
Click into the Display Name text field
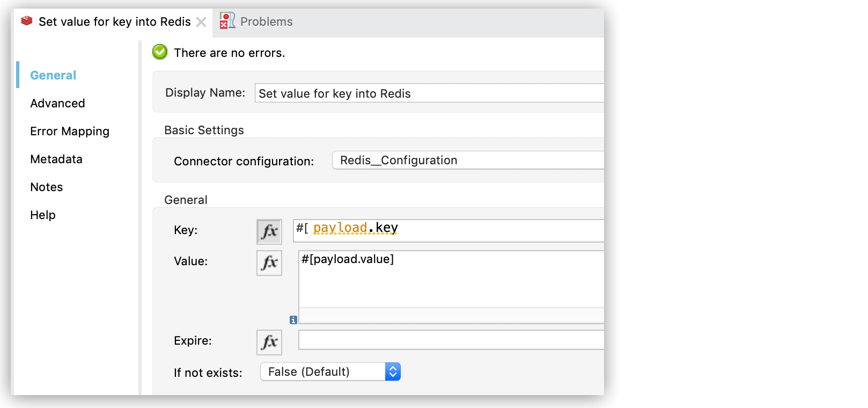[429, 93]
